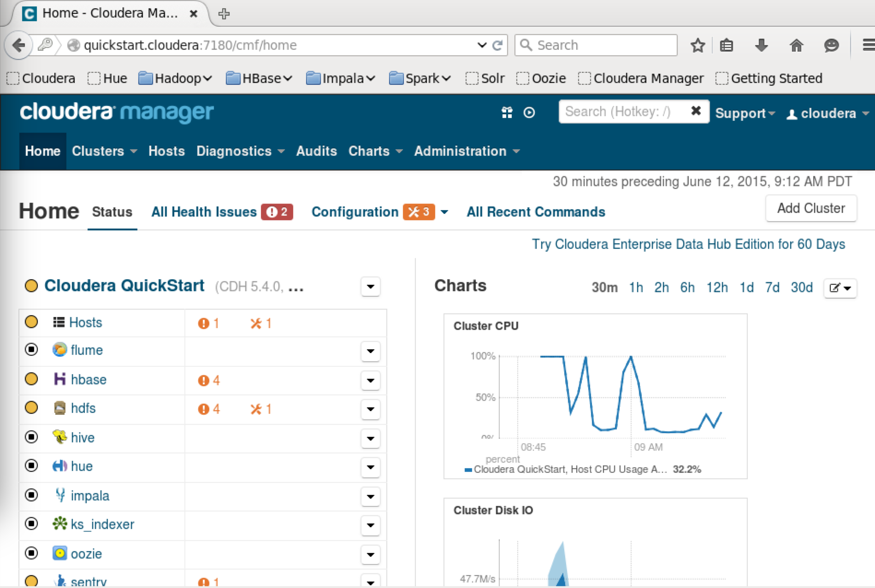Select the Status tab
Image resolution: width=875 pixels, height=588 pixels.
112,212
